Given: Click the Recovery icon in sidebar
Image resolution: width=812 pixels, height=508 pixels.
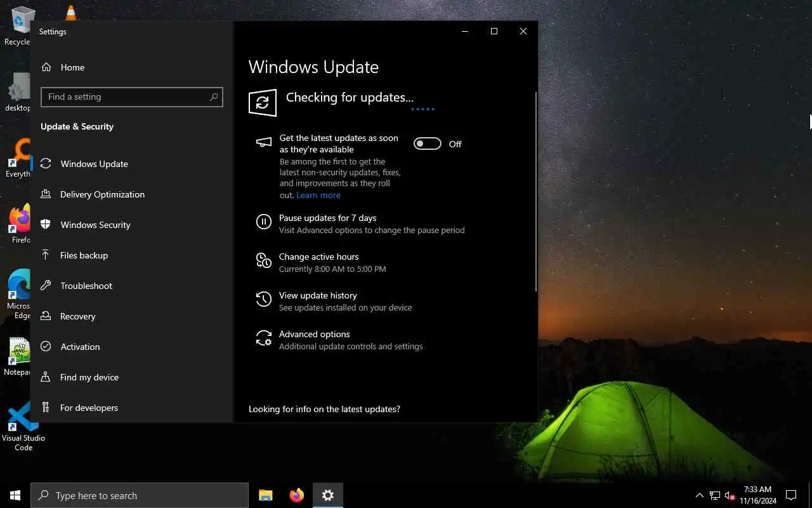Looking at the screenshot, I should pos(46,316).
